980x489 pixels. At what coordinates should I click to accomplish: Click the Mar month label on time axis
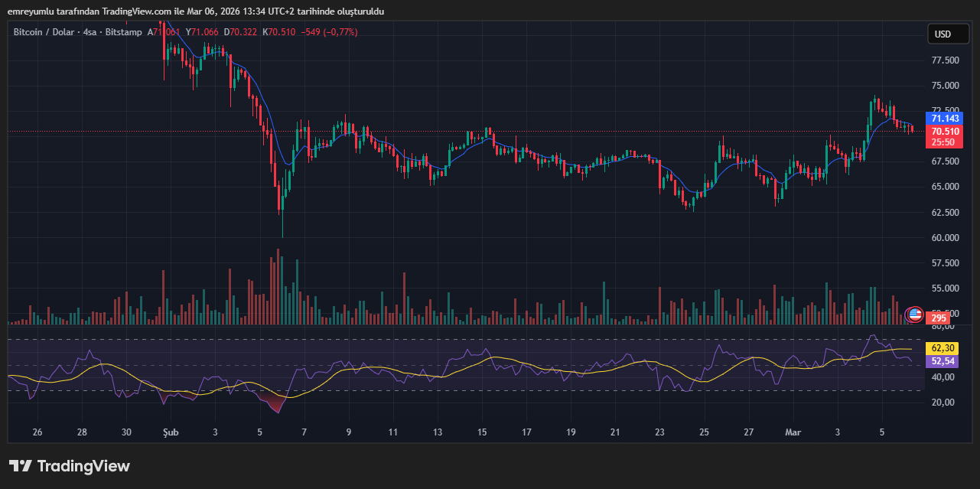(793, 432)
